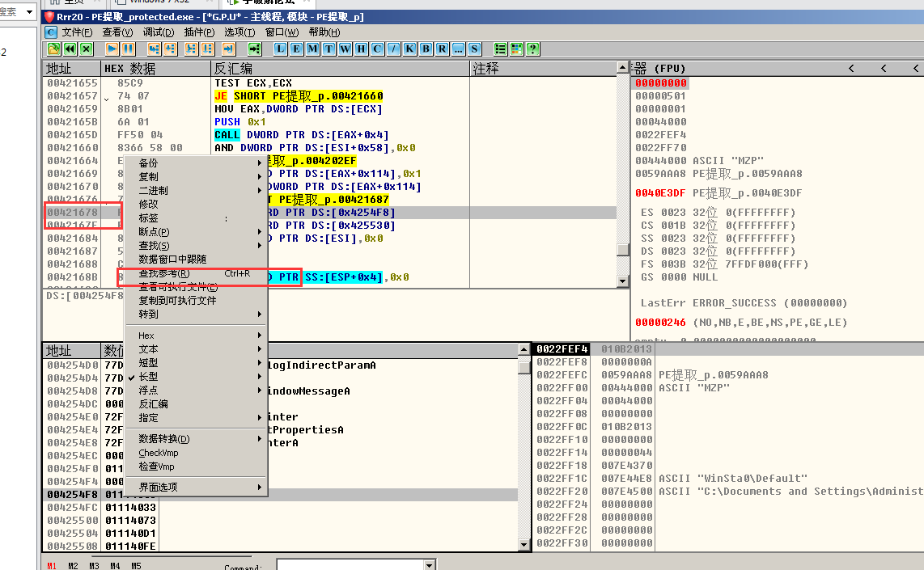Click the 注释 column header

click(x=543, y=68)
